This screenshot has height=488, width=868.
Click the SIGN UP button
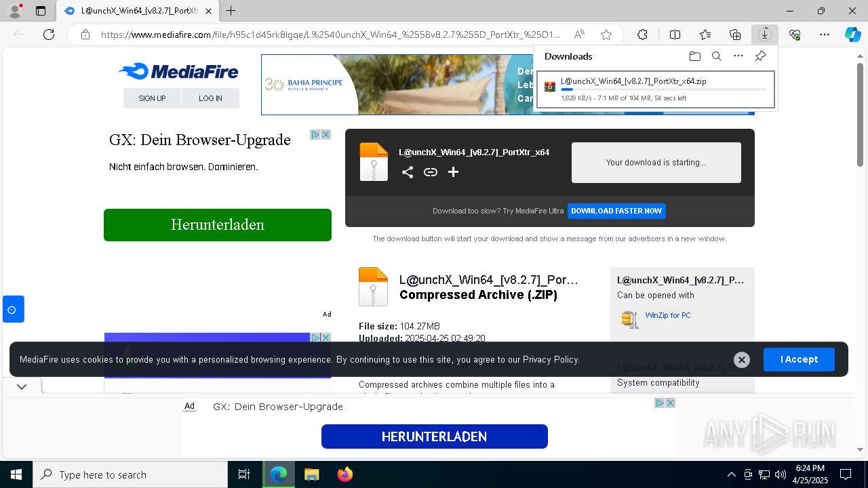pos(152,98)
